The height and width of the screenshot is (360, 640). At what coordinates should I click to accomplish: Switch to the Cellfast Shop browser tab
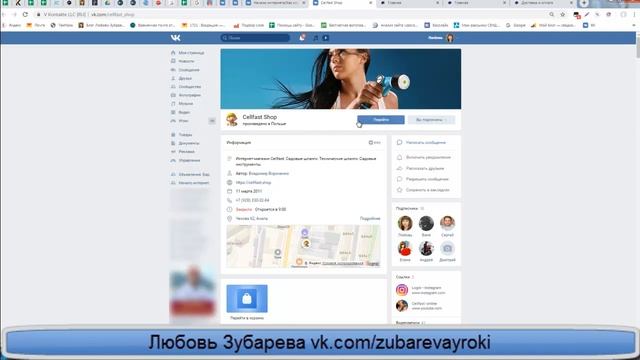point(342,3)
